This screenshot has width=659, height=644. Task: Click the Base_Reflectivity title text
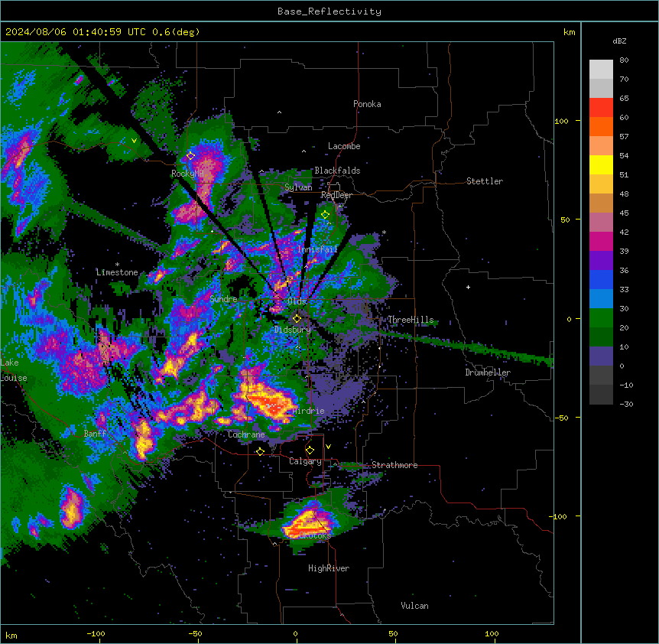(x=329, y=11)
